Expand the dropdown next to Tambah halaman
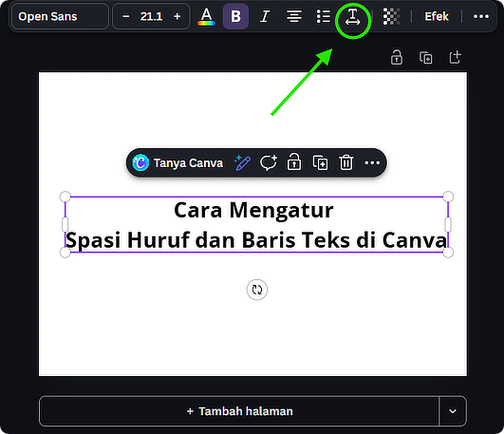The width and height of the screenshot is (504, 434). pos(453,411)
